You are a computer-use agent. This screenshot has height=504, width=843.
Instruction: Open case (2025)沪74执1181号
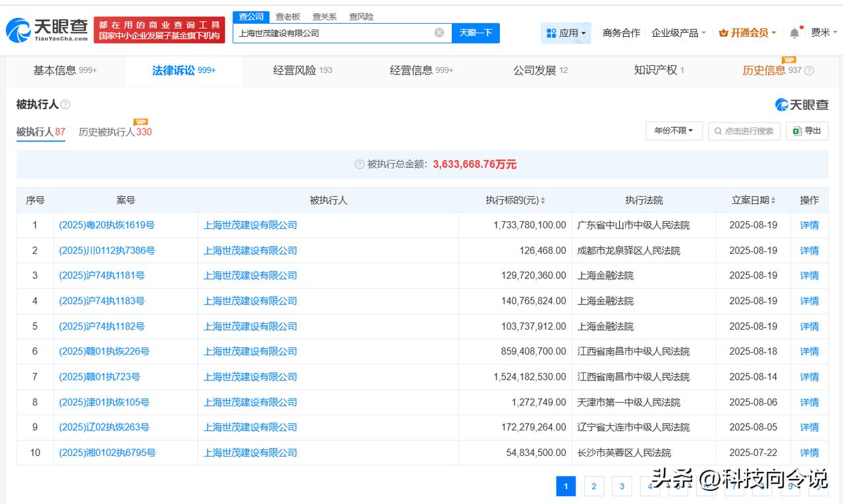pos(101,276)
